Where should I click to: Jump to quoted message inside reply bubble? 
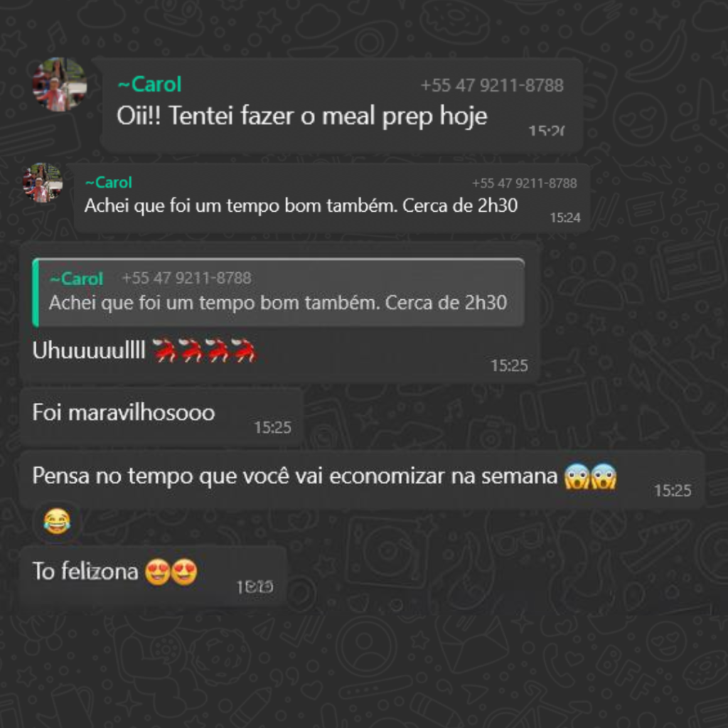point(279,292)
